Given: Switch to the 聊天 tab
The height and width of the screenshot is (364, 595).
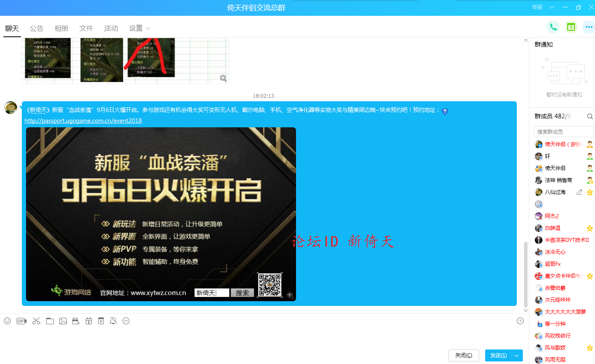Looking at the screenshot, I should click(x=12, y=28).
